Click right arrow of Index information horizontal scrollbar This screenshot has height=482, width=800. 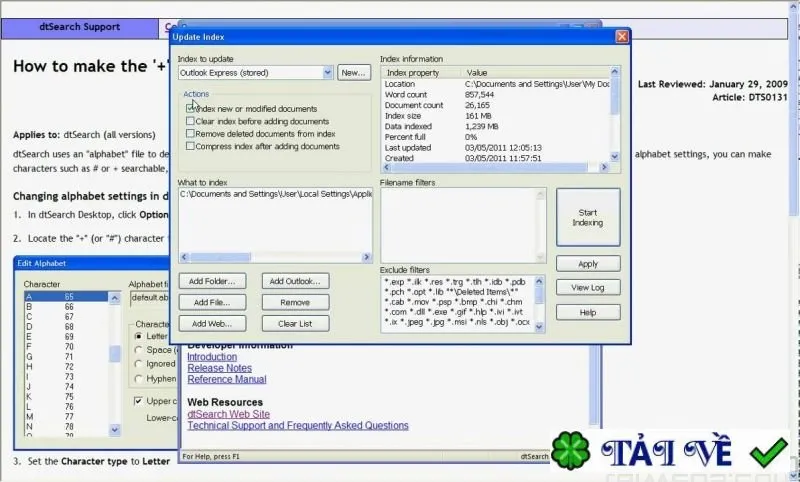(604, 167)
